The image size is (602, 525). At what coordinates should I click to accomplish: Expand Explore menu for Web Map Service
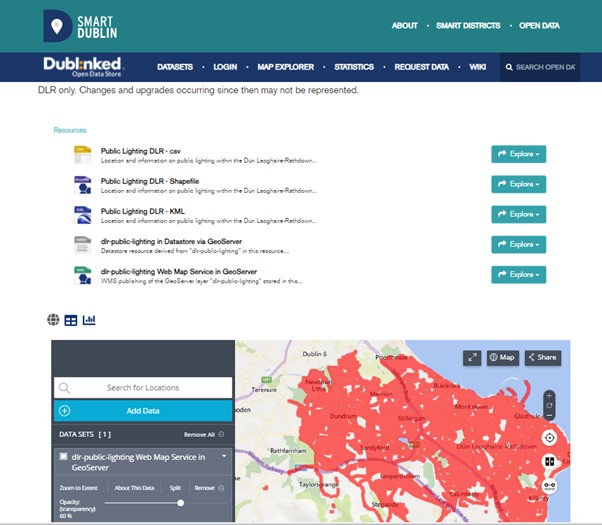[518, 274]
